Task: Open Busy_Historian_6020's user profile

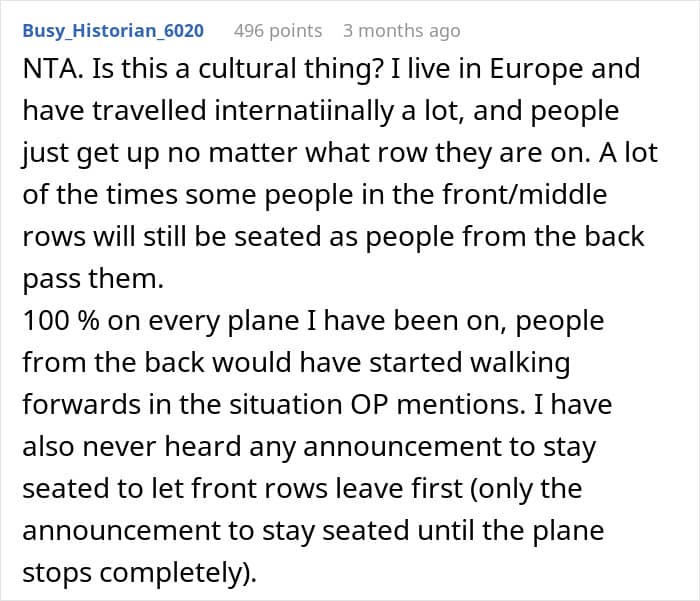Action: (x=113, y=31)
